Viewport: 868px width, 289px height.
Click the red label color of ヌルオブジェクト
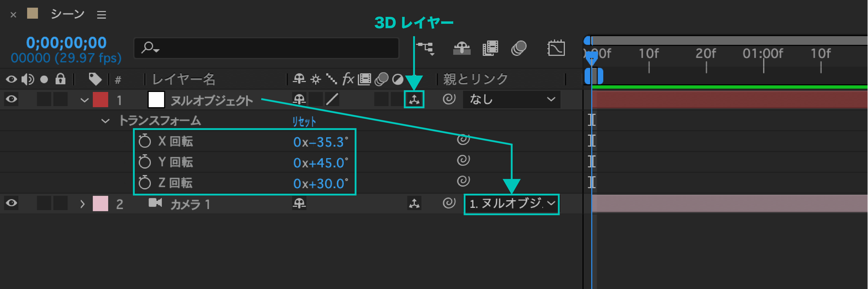click(100, 100)
